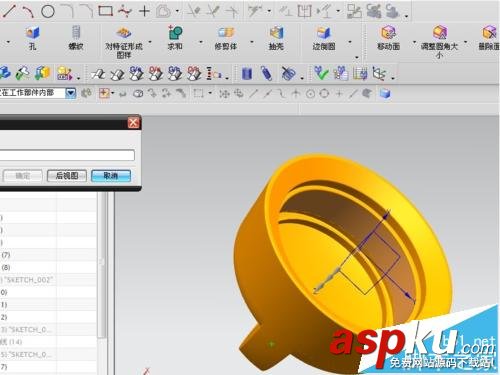
Task: Click the 抽壳 (Shell) icon
Action: [276, 33]
